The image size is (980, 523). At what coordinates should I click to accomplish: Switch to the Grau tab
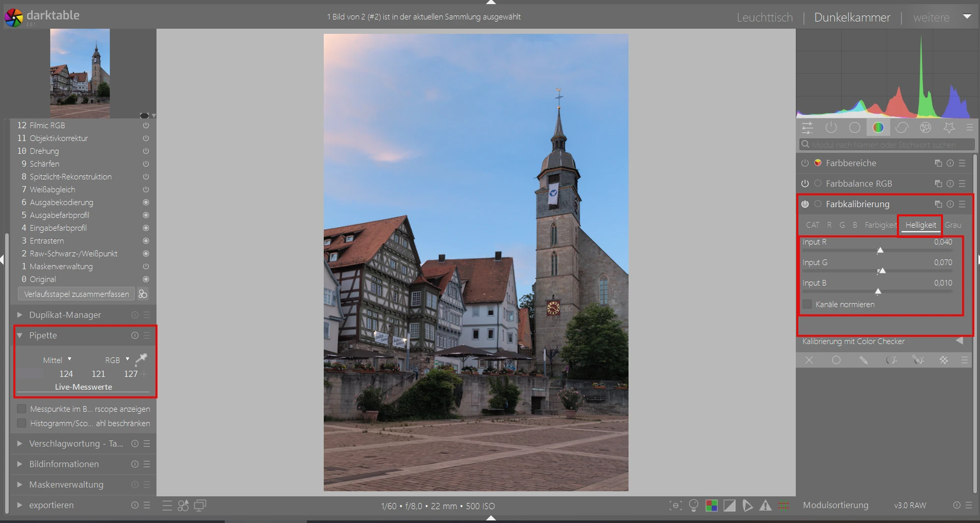click(953, 225)
